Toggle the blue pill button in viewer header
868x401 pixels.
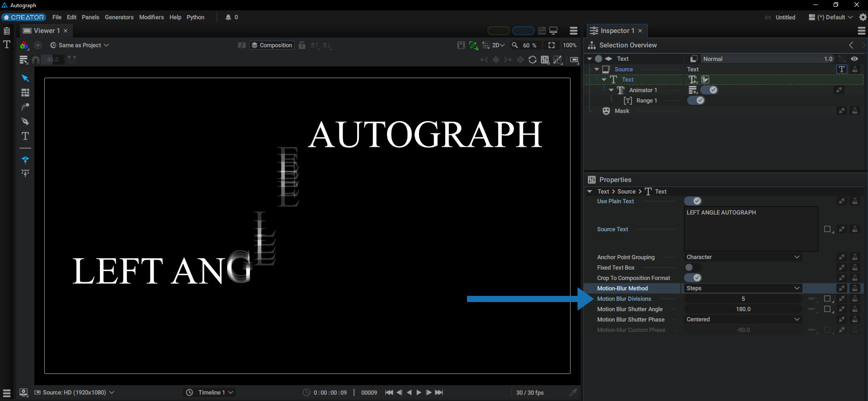[524, 31]
